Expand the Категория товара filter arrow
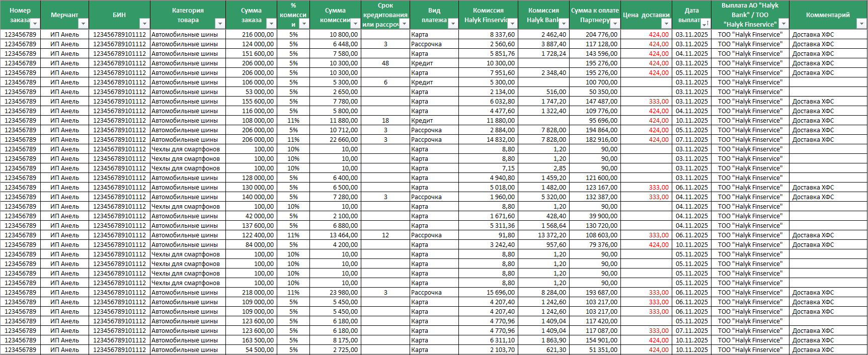The height and width of the screenshot is (355, 868). click(220, 24)
